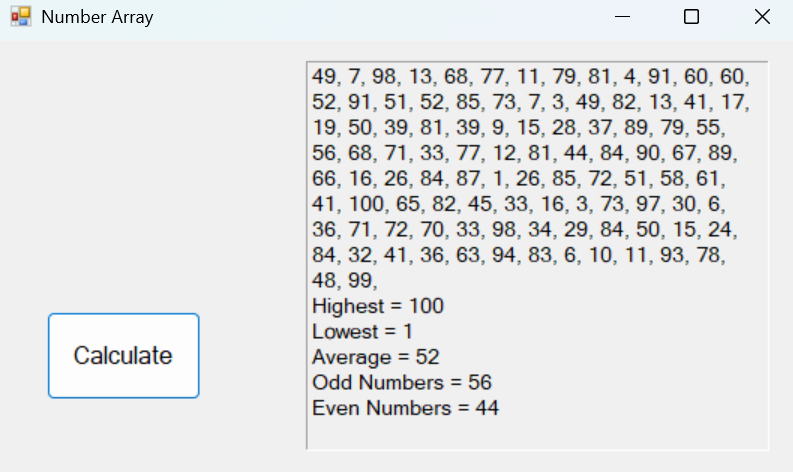Click the 'Number Array' title text
This screenshot has height=472, width=793.
(x=97, y=17)
